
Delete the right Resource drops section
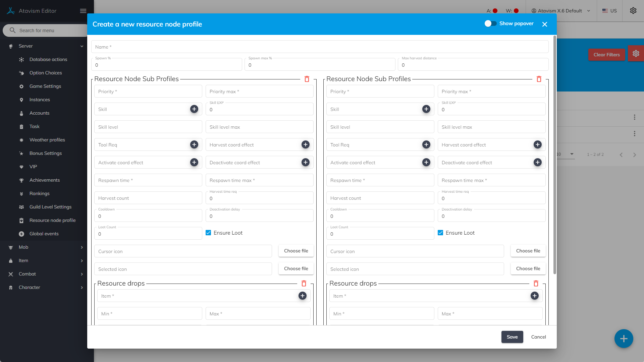pyautogui.click(x=536, y=284)
